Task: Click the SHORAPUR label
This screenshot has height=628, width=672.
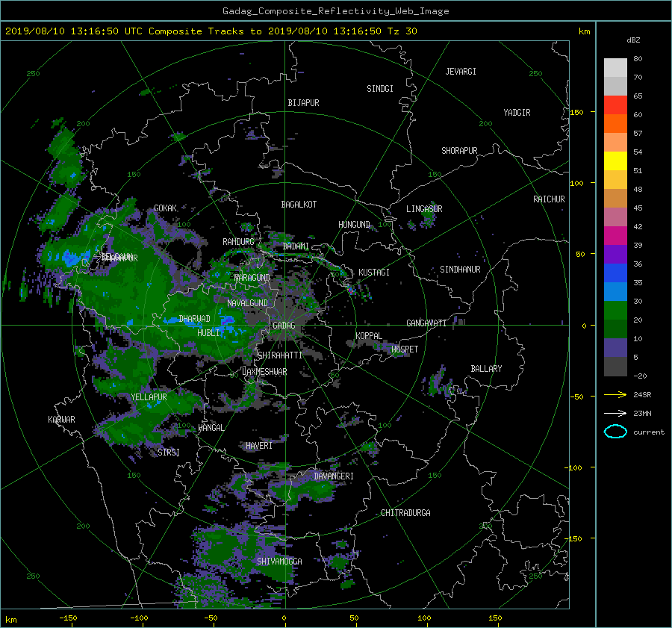Action: pyautogui.click(x=459, y=151)
